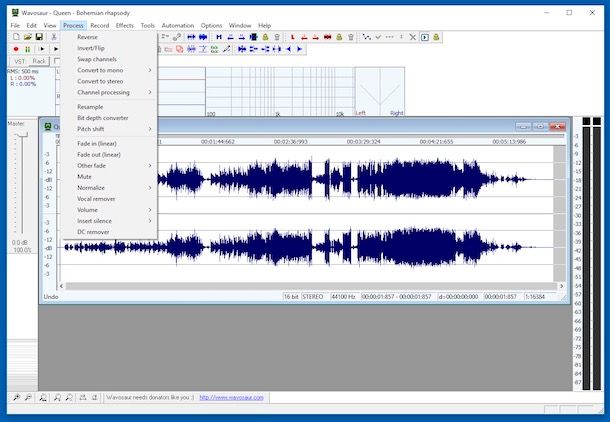Click the zoom out magnifier at bottom left

point(30,398)
